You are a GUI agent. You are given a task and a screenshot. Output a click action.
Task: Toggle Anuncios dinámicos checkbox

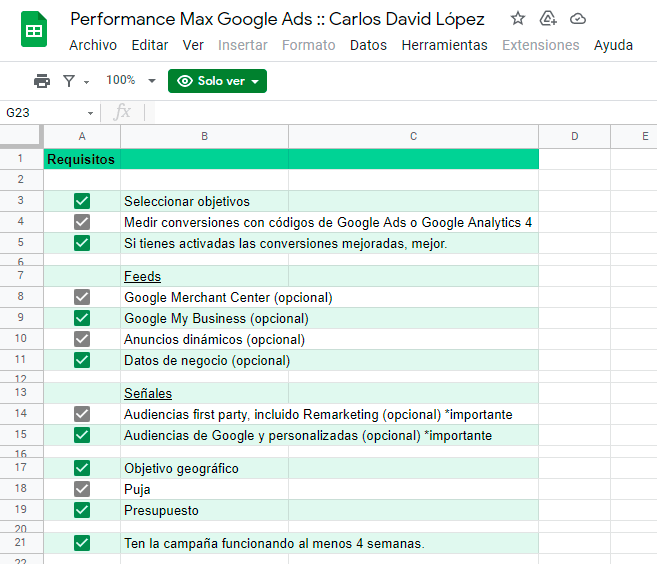click(82, 339)
